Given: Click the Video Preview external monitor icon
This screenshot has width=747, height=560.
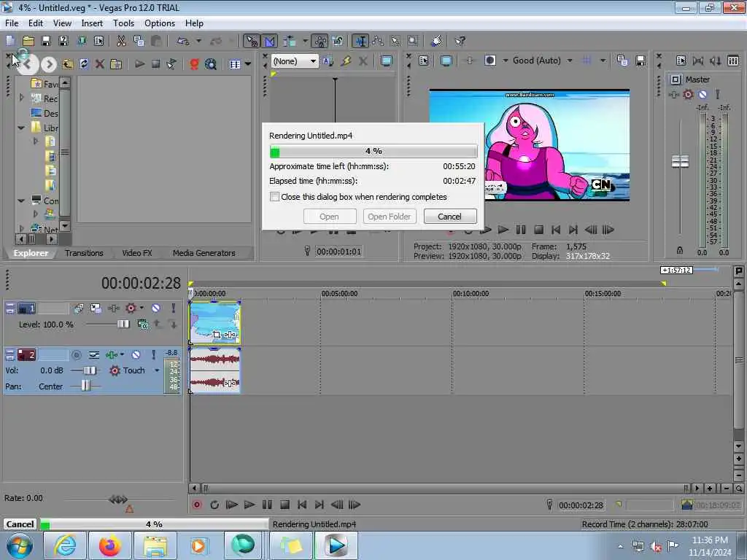Looking at the screenshot, I should [x=446, y=61].
